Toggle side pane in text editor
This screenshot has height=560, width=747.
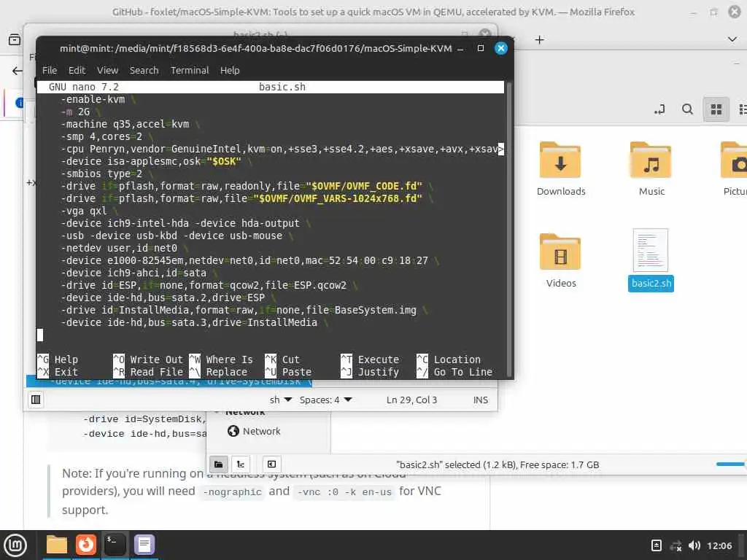pyautogui.click(x=36, y=400)
